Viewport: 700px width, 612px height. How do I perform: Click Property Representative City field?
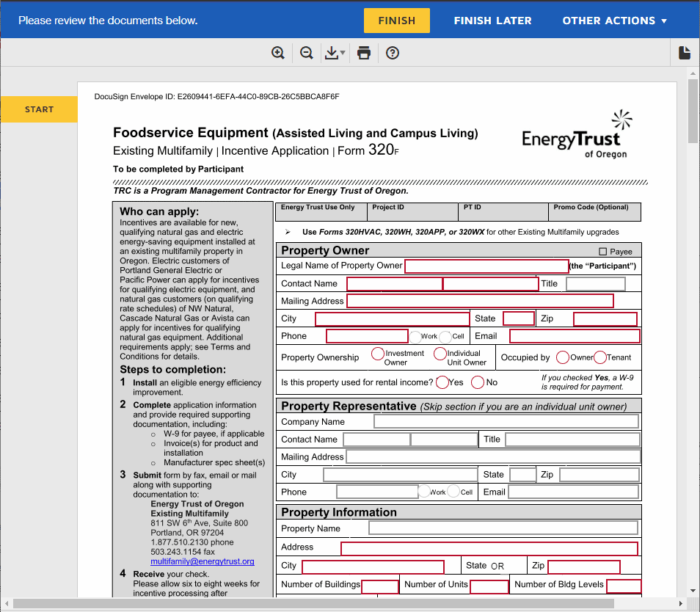coord(401,475)
